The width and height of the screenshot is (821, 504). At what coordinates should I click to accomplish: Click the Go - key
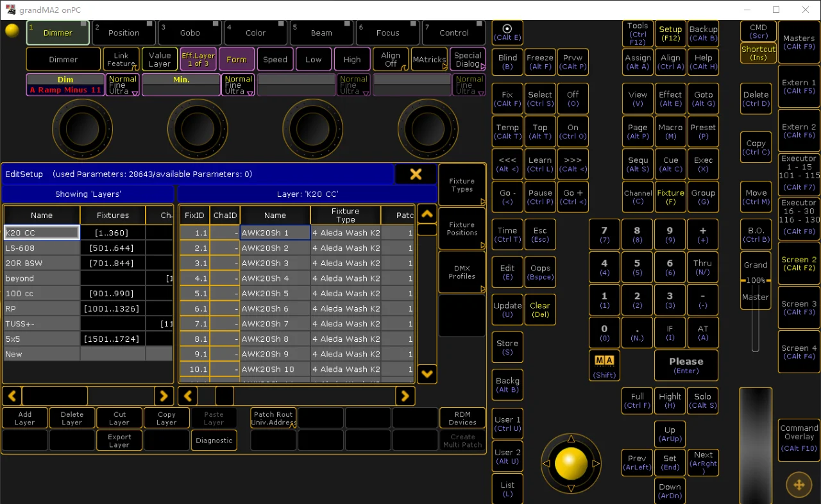click(x=507, y=197)
